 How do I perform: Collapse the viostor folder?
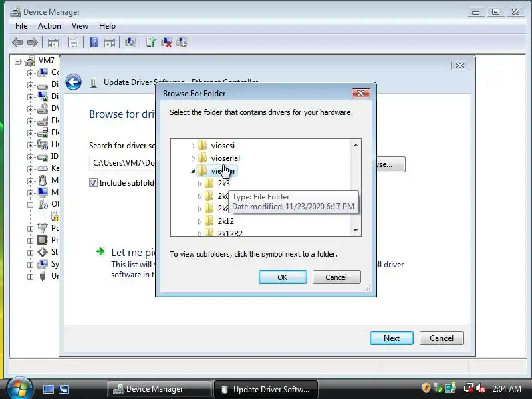tap(193, 171)
